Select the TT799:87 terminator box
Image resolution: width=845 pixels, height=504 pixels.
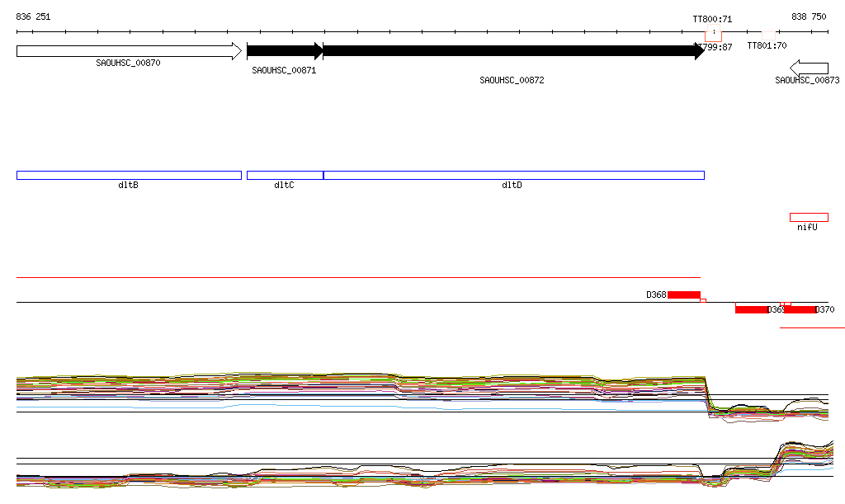point(713,35)
